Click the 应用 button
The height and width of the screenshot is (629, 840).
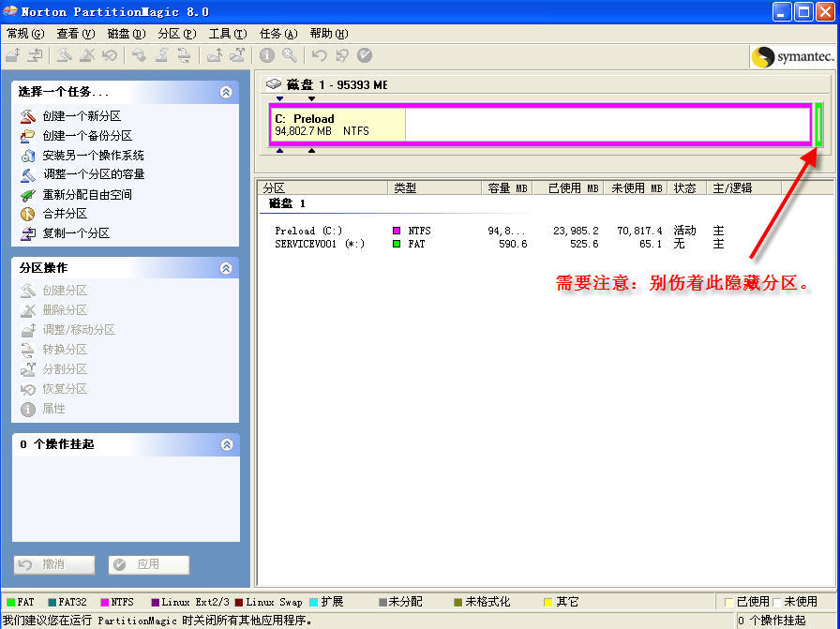149,564
